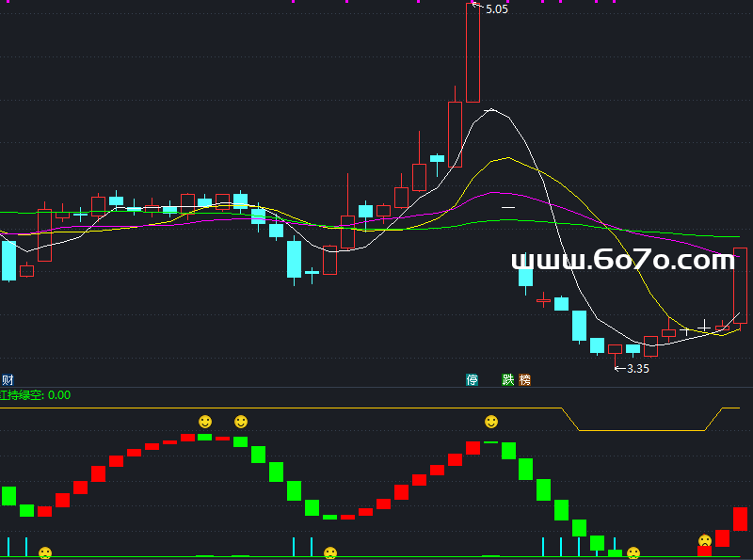Click the 3.35 low price label
Viewport: 753px width, 560px height.
[x=637, y=369]
